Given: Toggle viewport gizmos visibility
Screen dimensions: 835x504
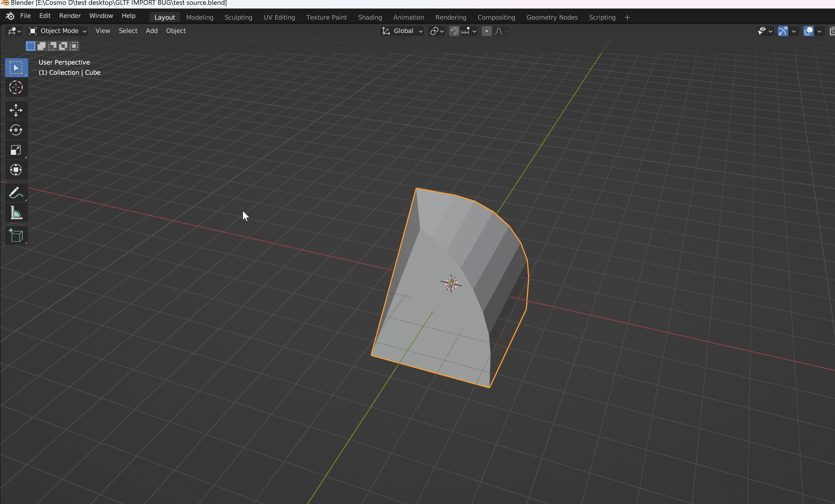Looking at the screenshot, I should click(783, 31).
